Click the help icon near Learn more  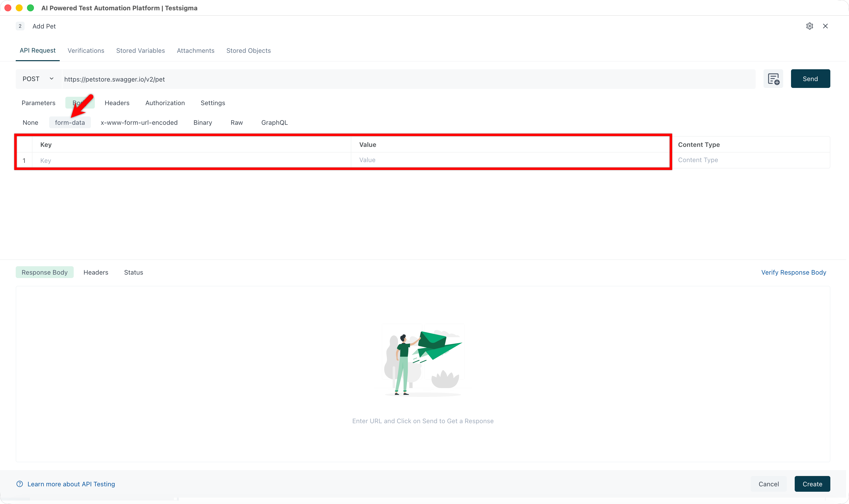20,484
